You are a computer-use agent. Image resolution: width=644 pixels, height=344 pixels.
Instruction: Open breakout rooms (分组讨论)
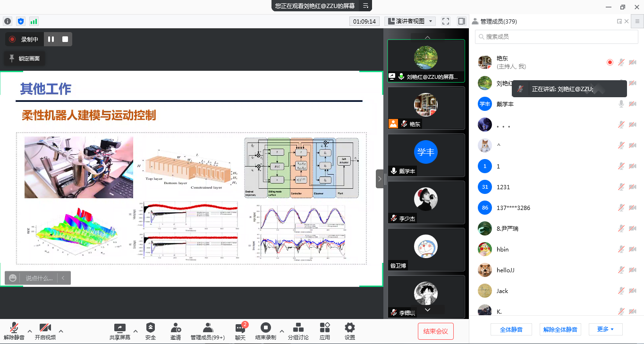[x=298, y=331]
